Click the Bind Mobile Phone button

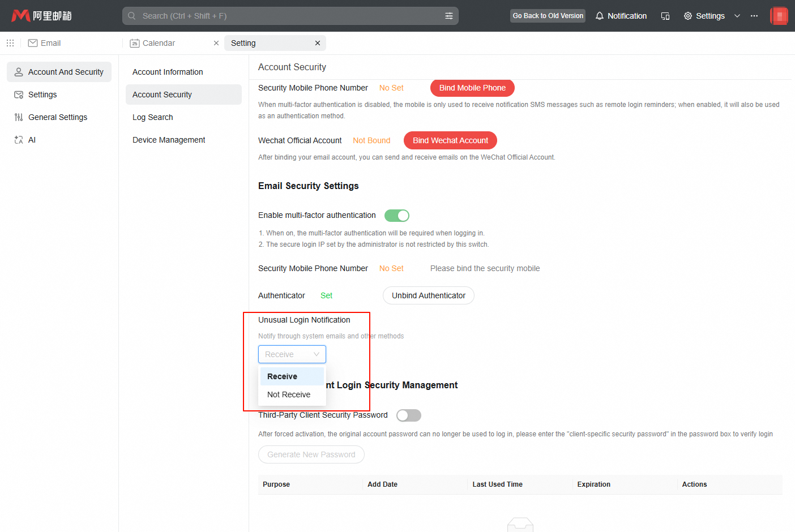pos(472,88)
